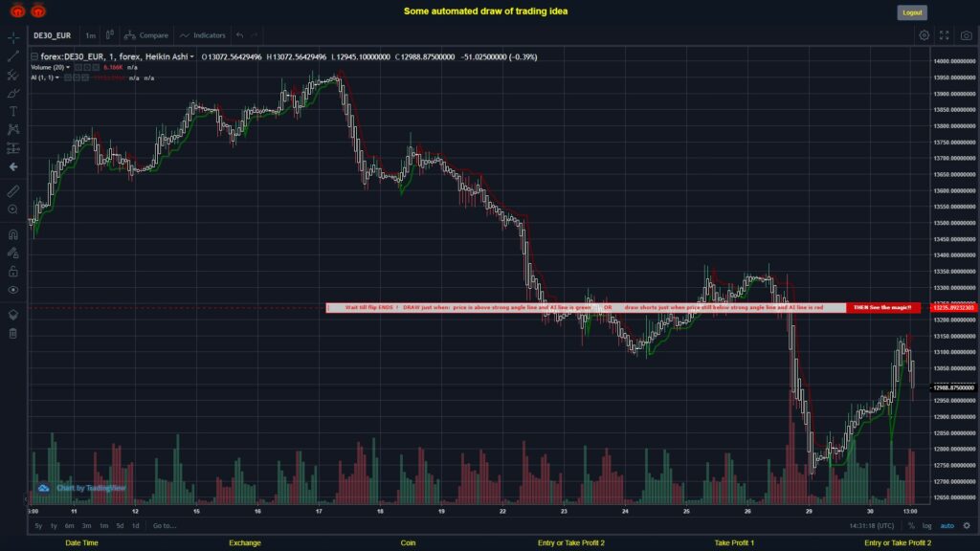Select the Text annotation tool
Viewport: 980px width, 551px height.
coord(13,111)
